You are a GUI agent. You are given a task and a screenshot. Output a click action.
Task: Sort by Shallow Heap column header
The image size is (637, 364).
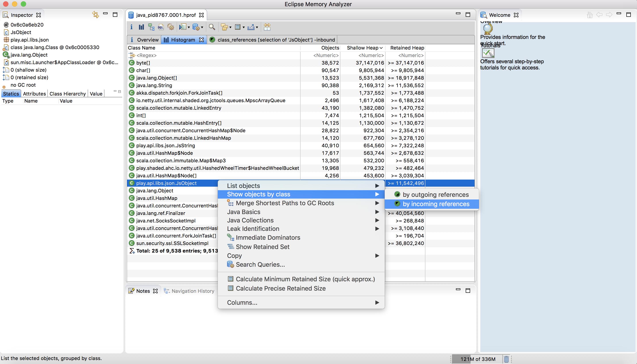(363, 48)
